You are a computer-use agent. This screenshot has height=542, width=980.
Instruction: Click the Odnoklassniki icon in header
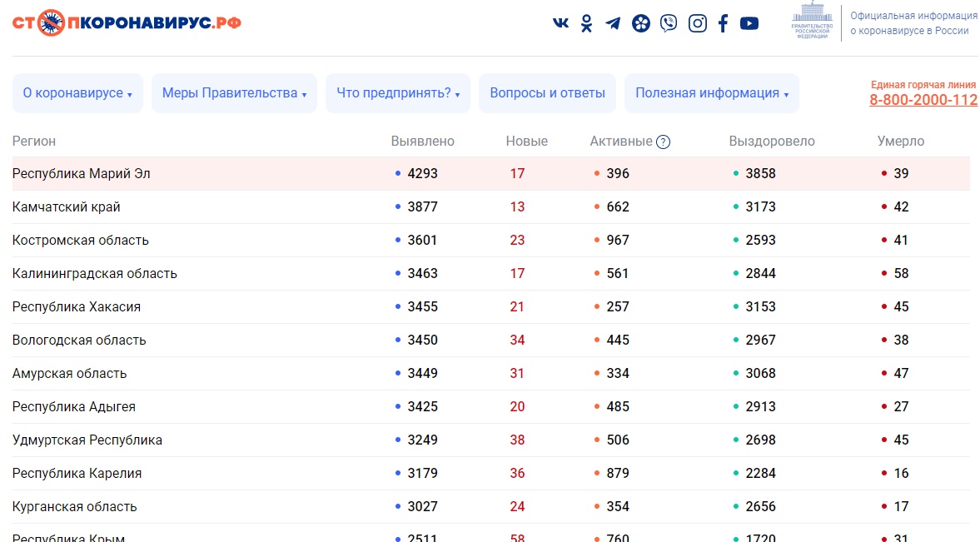point(587,23)
